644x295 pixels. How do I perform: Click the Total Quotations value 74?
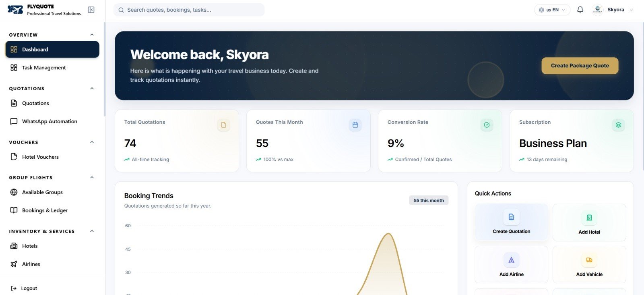click(x=130, y=143)
